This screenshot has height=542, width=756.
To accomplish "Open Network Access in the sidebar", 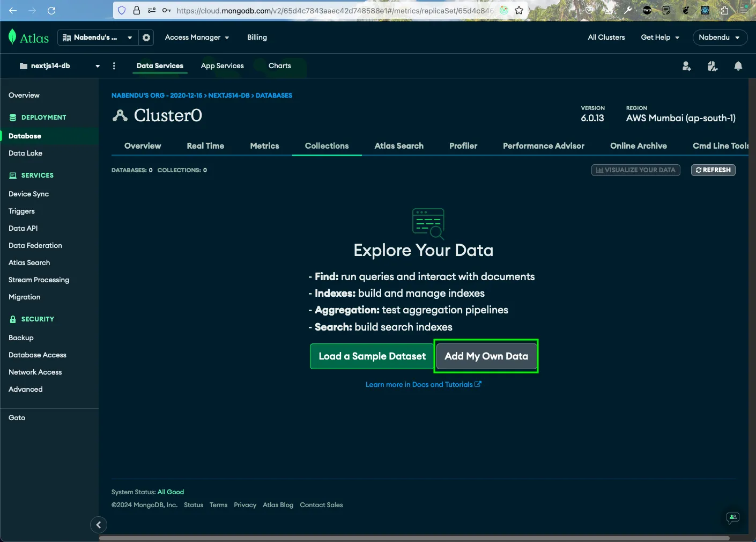I will pyautogui.click(x=35, y=372).
